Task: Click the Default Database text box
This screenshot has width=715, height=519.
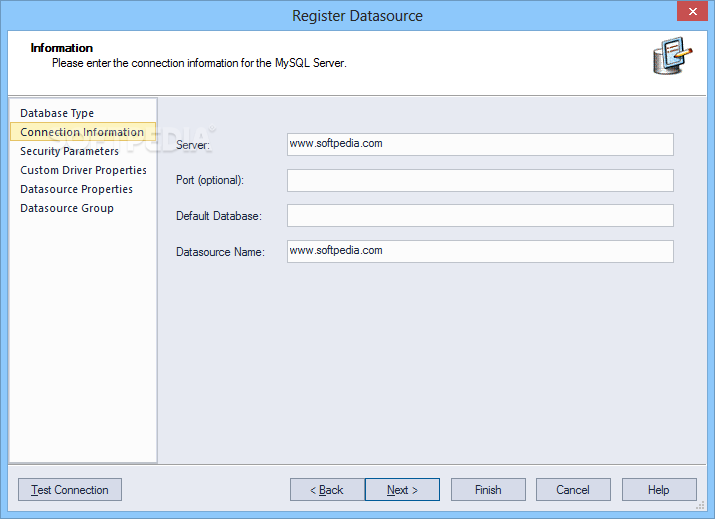Action: pyautogui.click(x=479, y=216)
